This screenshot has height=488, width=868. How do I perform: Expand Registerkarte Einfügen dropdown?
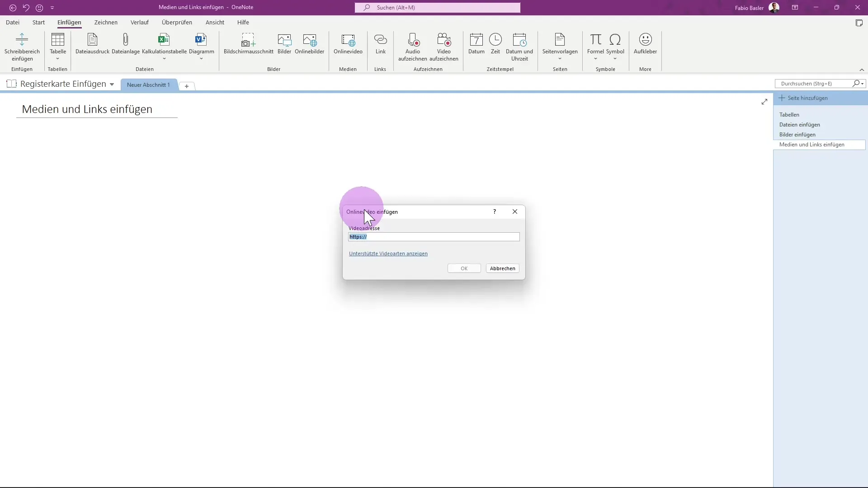click(112, 84)
